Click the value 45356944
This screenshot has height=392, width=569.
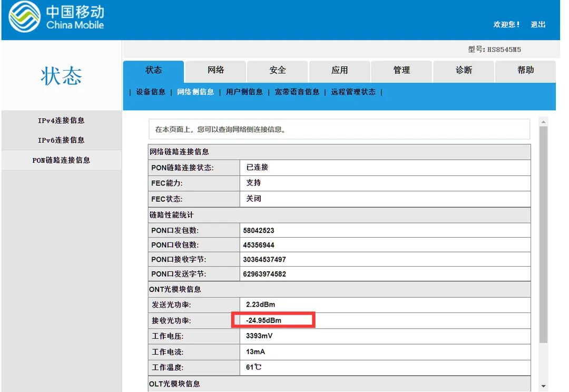pos(258,245)
